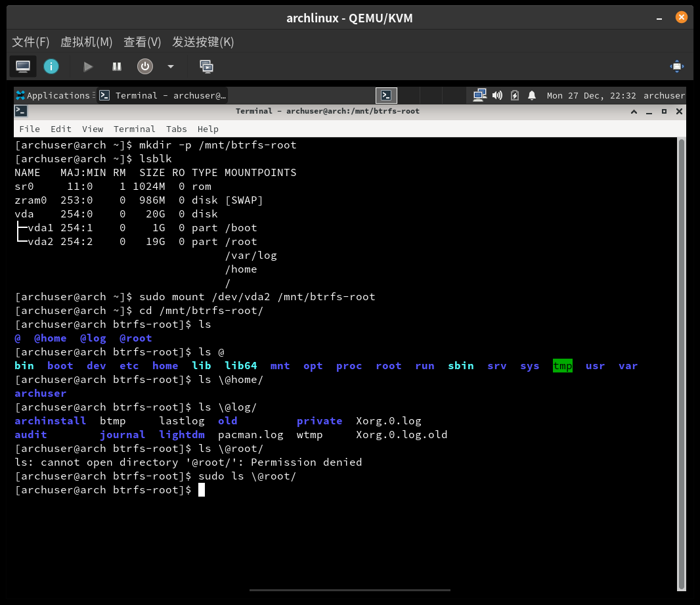Maximize the terminal window
This screenshot has height=605, width=700.
[664, 112]
